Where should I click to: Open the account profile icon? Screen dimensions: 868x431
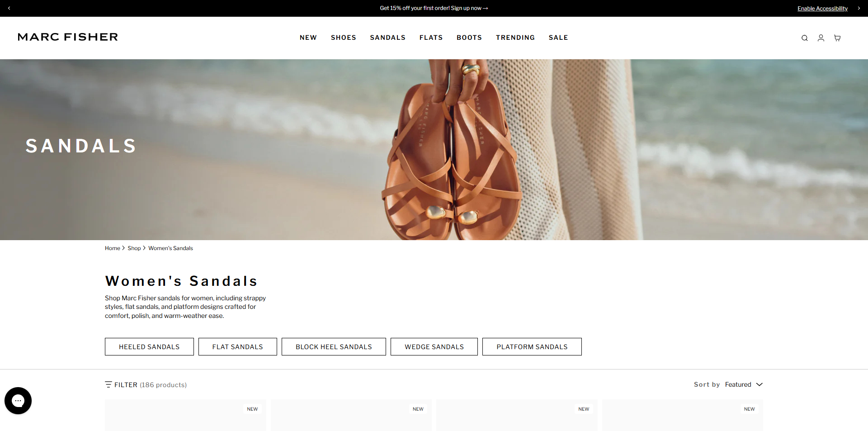pyautogui.click(x=821, y=38)
